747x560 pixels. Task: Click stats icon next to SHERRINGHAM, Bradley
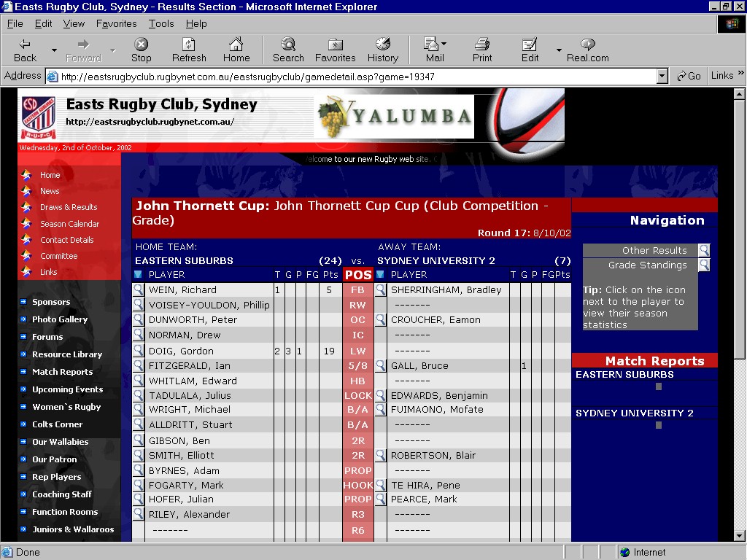pos(380,289)
